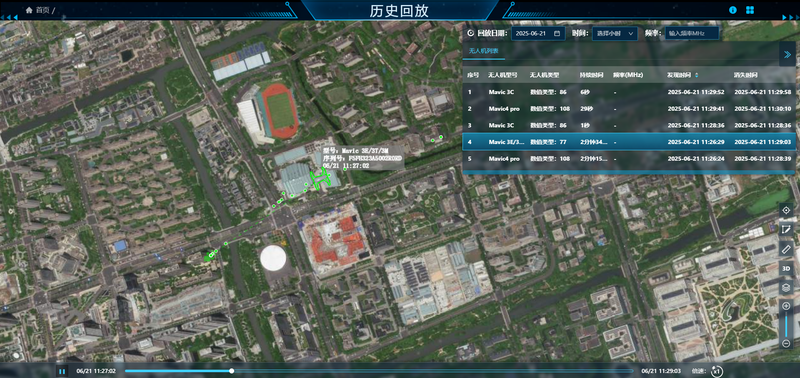
Task: Collapse the drone list panel
Action: (x=787, y=55)
